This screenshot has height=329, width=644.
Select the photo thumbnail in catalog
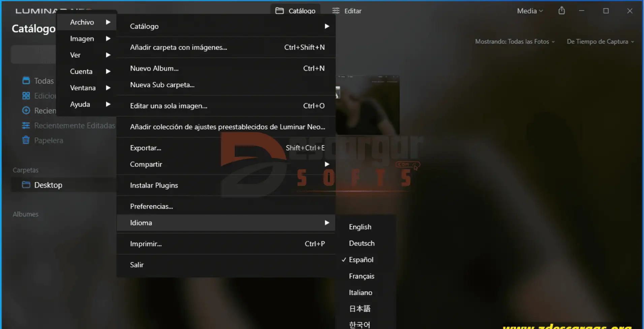click(369, 104)
